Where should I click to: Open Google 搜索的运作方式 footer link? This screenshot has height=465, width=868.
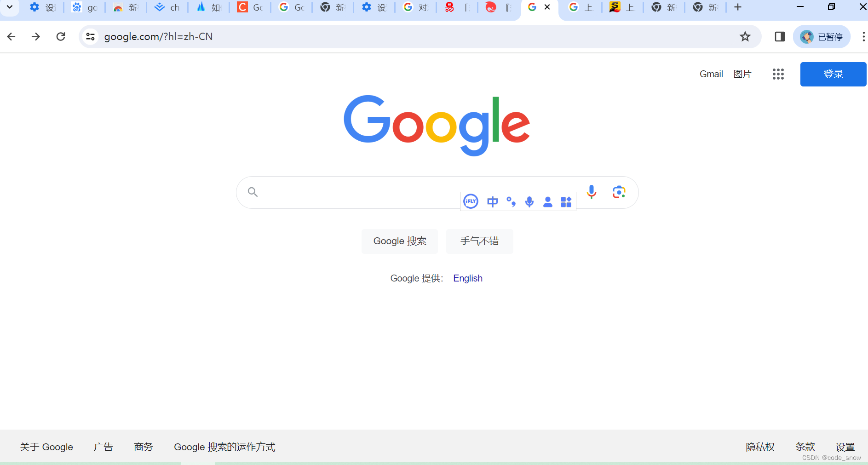[224, 447]
